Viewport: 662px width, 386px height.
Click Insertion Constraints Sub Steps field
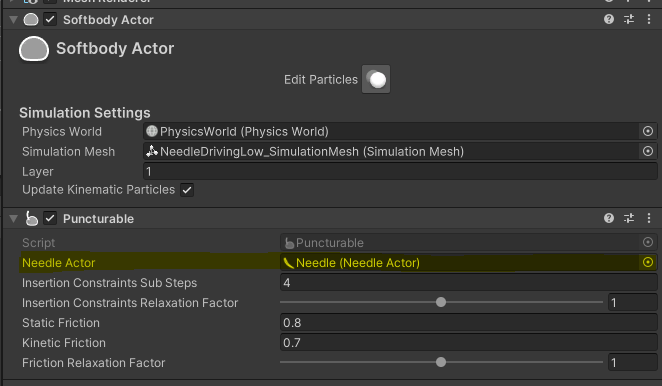point(469,283)
